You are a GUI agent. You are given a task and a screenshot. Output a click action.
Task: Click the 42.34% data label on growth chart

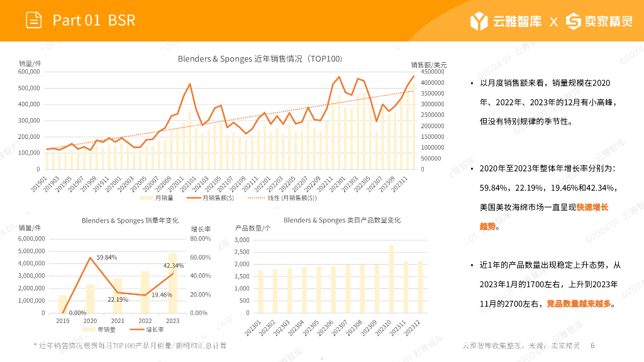(x=174, y=266)
